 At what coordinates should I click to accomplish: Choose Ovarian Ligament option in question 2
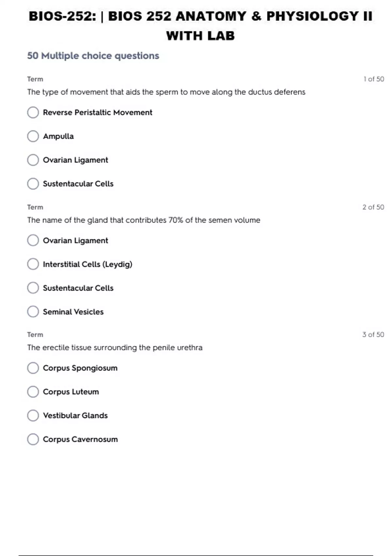tap(33, 240)
